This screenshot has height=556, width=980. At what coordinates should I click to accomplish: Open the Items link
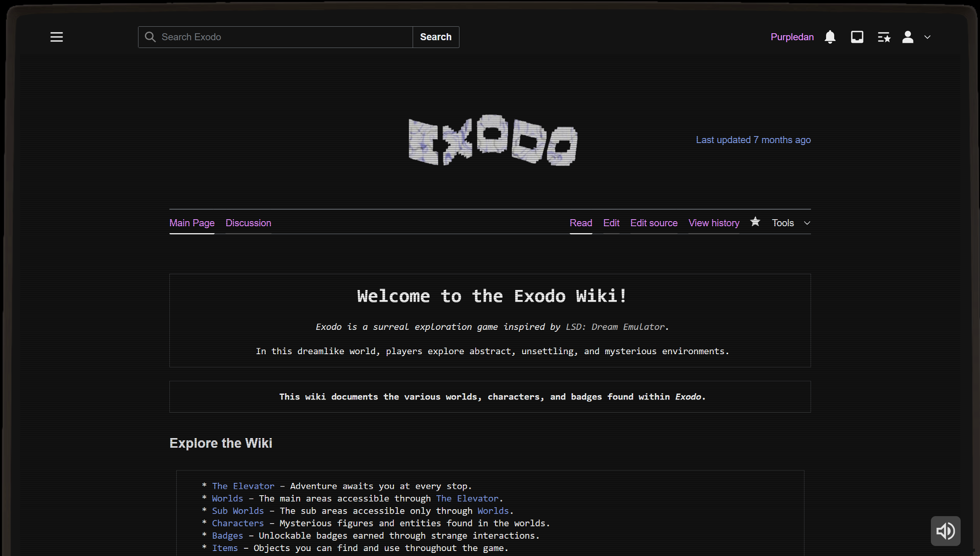click(225, 548)
